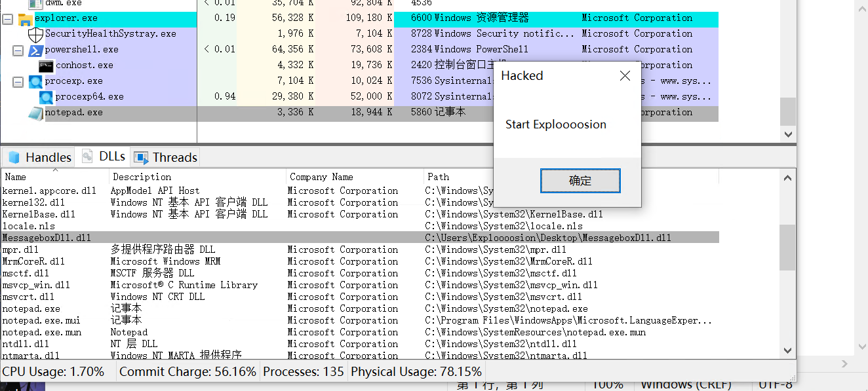
Task: Click the procexp64.exe process icon
Action: point(46,97)
